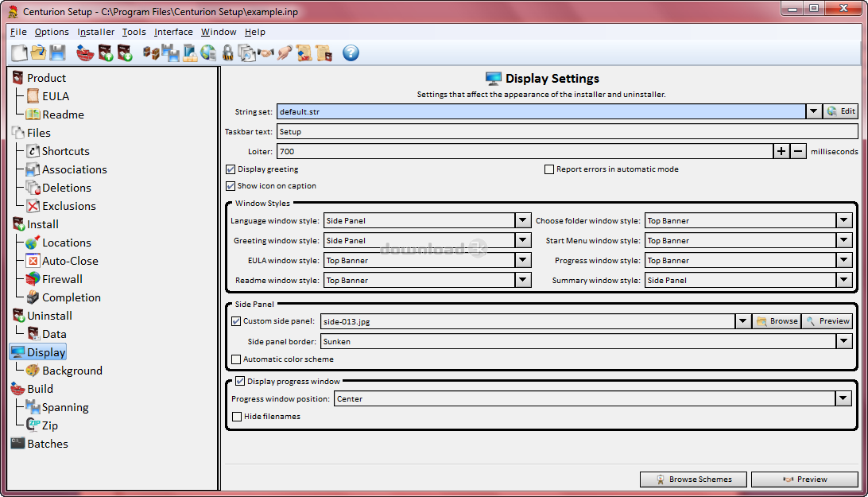Click the bottom-right Preview button

coord(804,480)
